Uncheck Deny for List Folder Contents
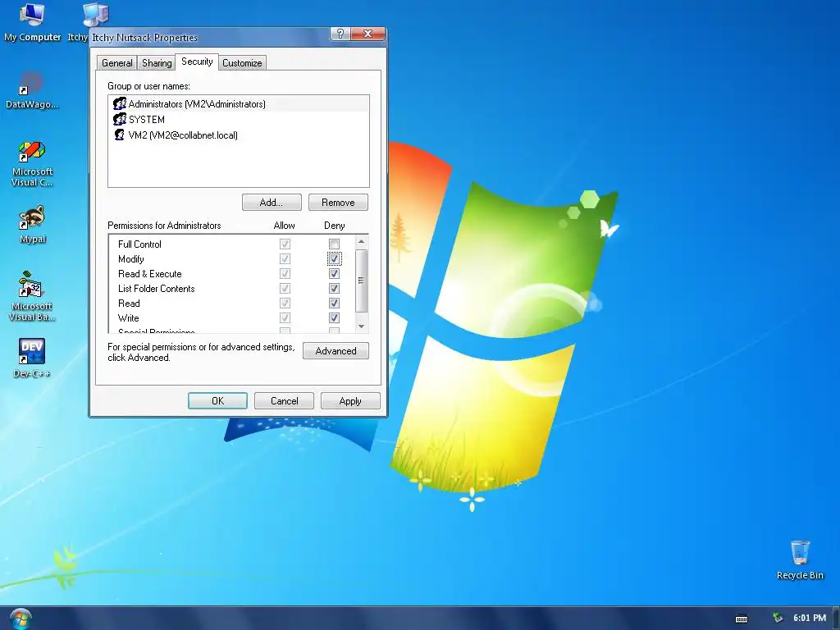The width and height of the screenshot is (840, 630). [335, 288]
